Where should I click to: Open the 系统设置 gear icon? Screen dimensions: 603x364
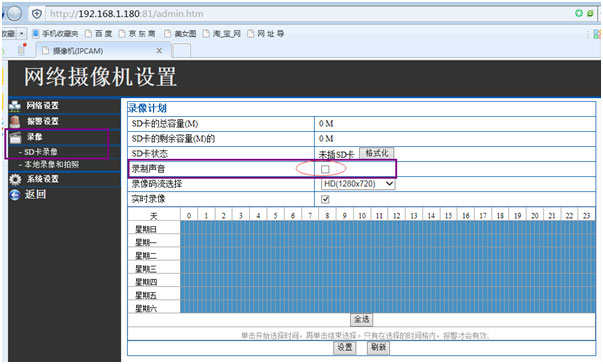[x=15, y=179]
